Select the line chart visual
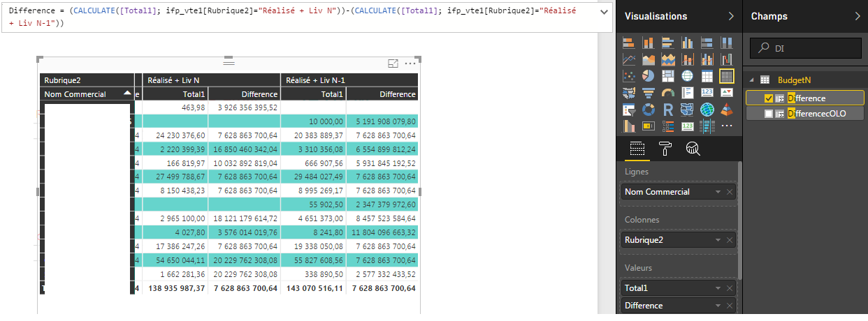Screen dimensions: 868x321 [628, 59]
